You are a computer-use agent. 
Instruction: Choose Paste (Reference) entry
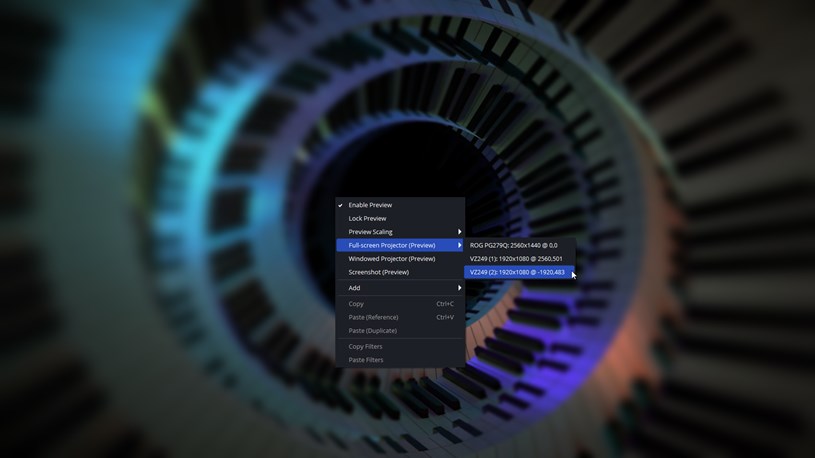(400, 317)
